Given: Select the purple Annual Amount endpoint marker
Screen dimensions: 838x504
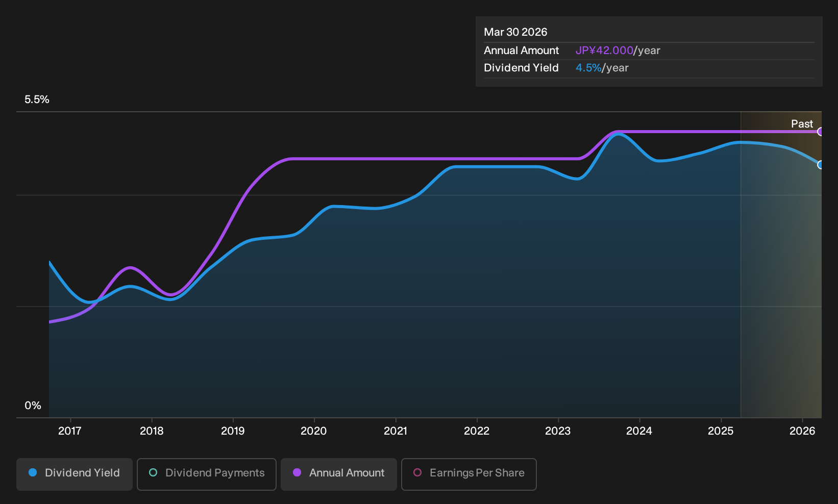Looking at the screenshot, I should click(x=820, y=132).
